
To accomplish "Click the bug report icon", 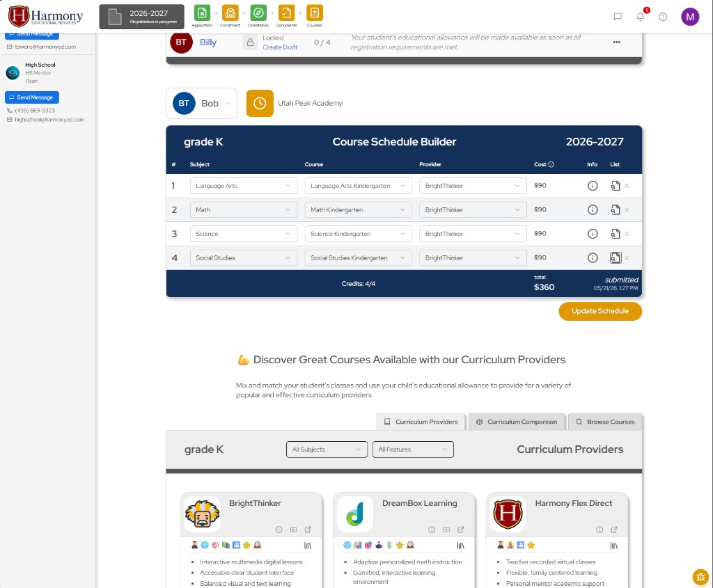I will pyautogui.click(x=700, y=577).
